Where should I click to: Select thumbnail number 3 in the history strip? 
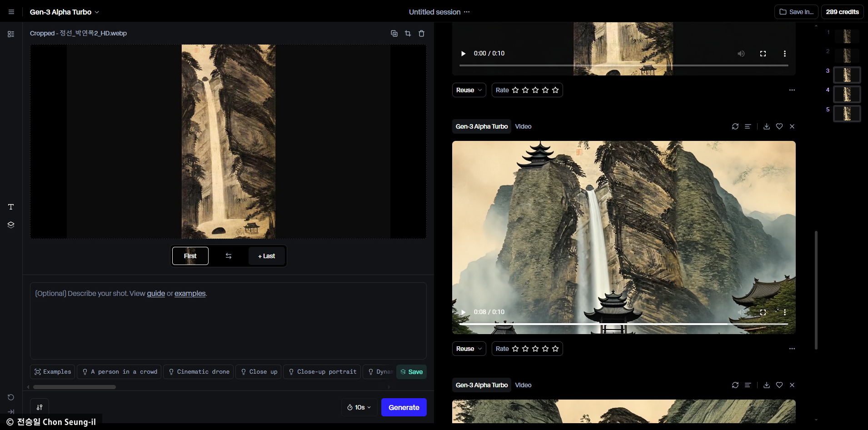click(847, 75)
